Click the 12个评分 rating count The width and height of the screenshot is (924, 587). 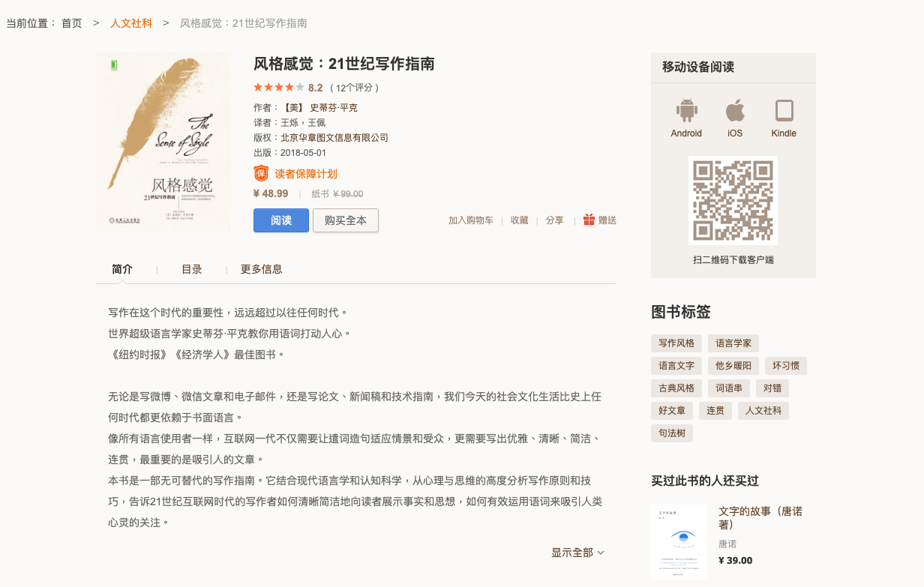point(355,88)
